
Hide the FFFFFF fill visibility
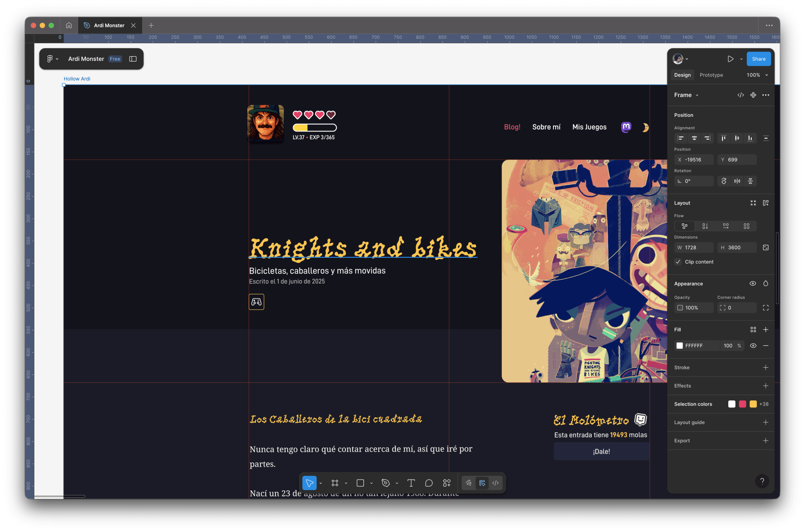[753, 345]
